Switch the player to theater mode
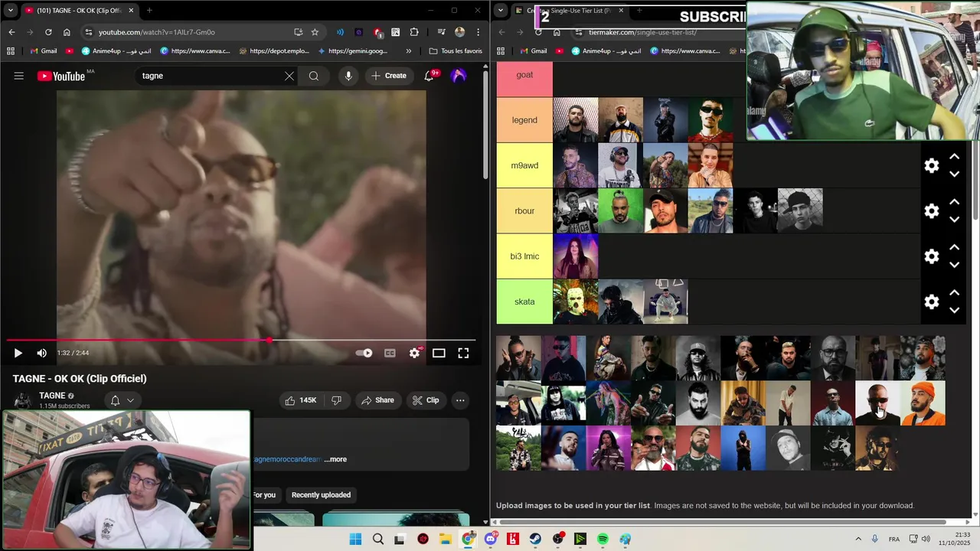This screenshot has height=551, width=980. tap(439, 353)
